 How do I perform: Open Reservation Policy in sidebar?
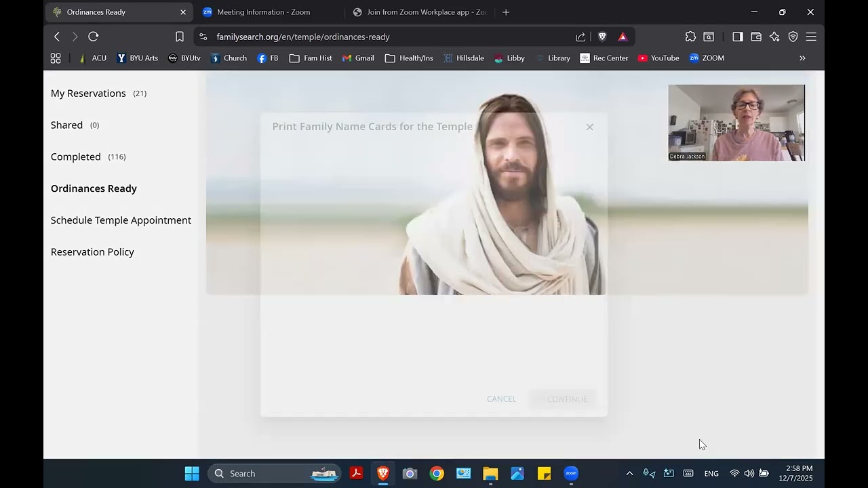[92, 252]
